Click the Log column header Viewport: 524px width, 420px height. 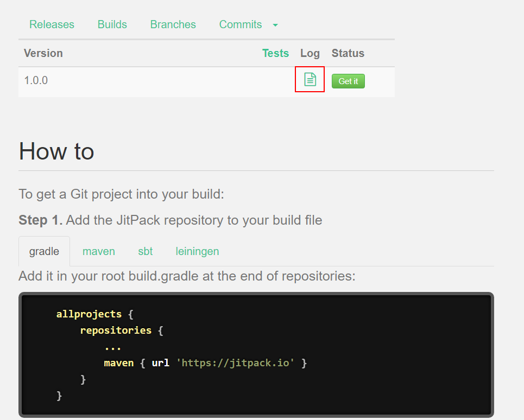(x=310, y=53)
